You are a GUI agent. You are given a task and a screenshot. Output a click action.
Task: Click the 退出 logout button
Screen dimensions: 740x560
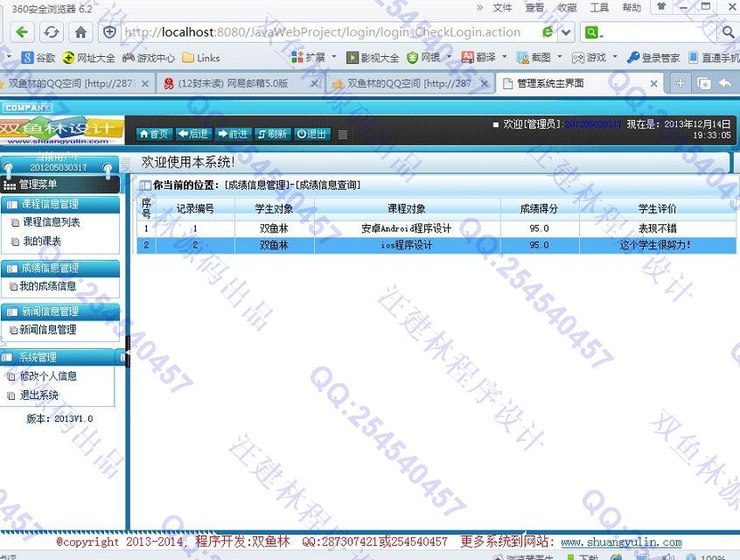click(312, 134)
